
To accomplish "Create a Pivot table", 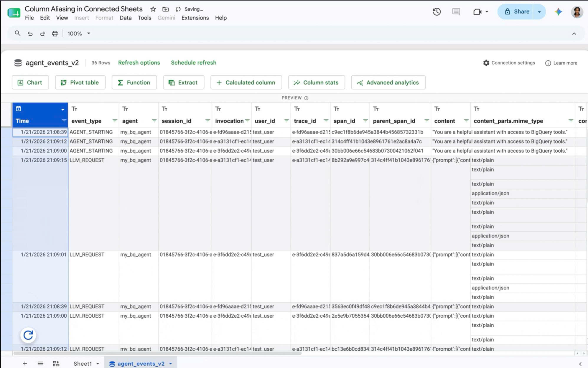I will (x=80, y=82).
